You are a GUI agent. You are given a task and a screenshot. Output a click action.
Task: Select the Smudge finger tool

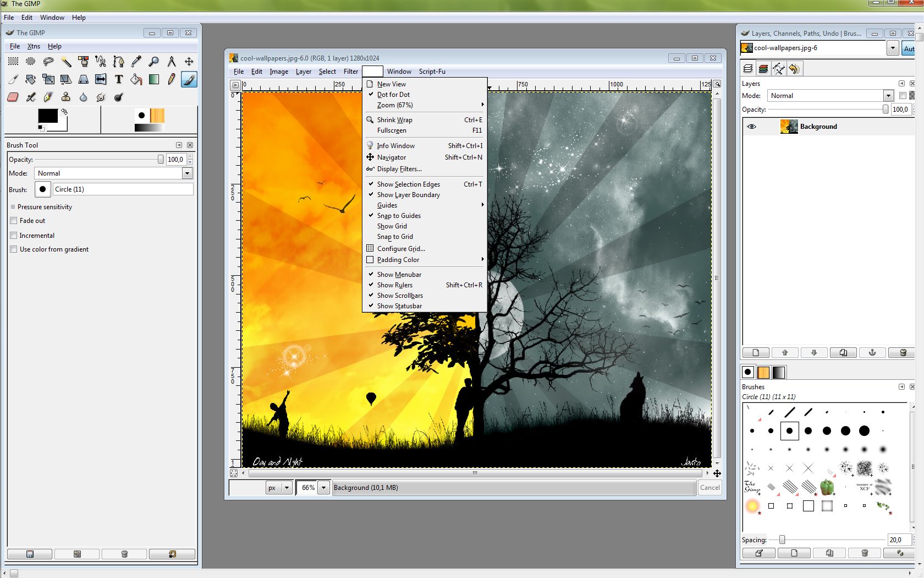pyautogui.click(x=101, y=97)
